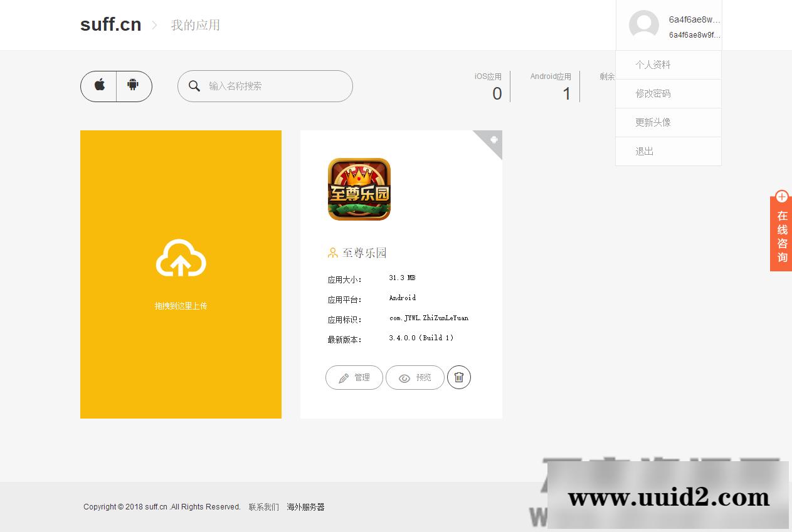Filter apps by Android robot icon

[133, 86]
